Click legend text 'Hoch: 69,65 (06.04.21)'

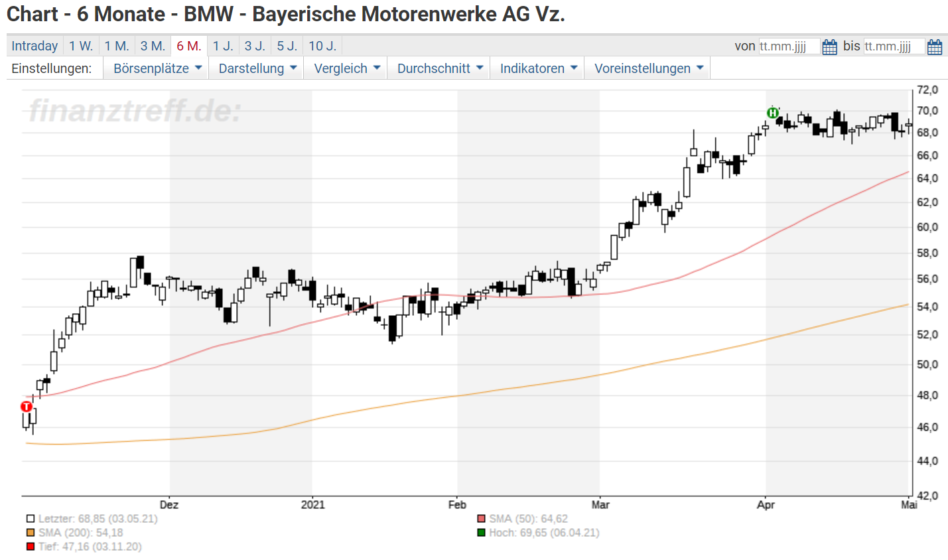545,533
